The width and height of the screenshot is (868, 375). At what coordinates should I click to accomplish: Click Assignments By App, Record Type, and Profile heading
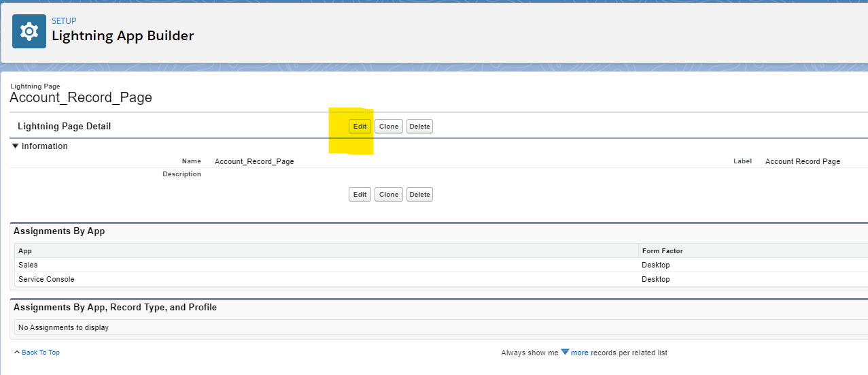tap(115, 308)
